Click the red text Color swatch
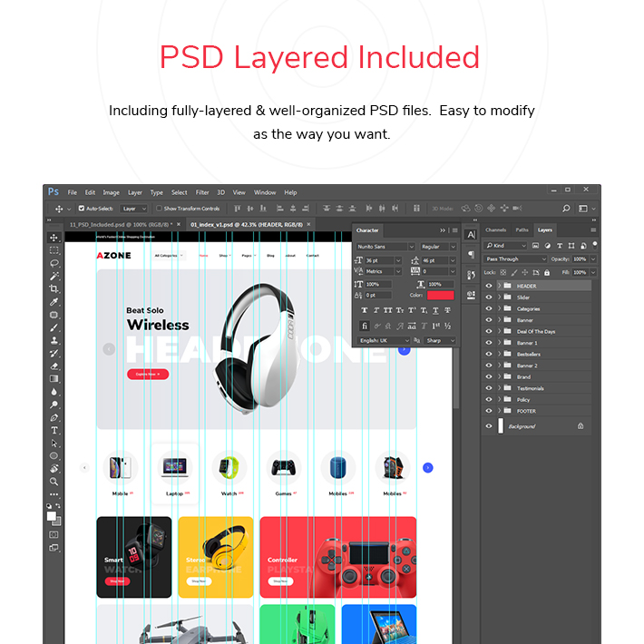 click(x=440, y=295)
